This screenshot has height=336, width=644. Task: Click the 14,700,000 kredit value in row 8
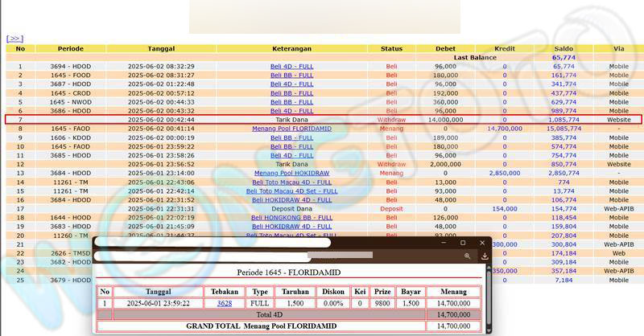click(x=505, y=129)
